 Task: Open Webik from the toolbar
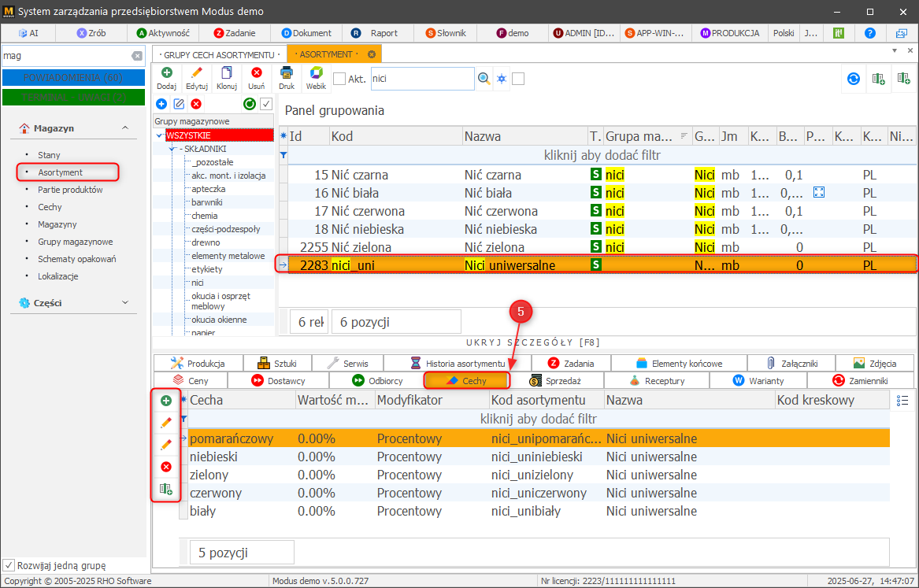point(316,77)
